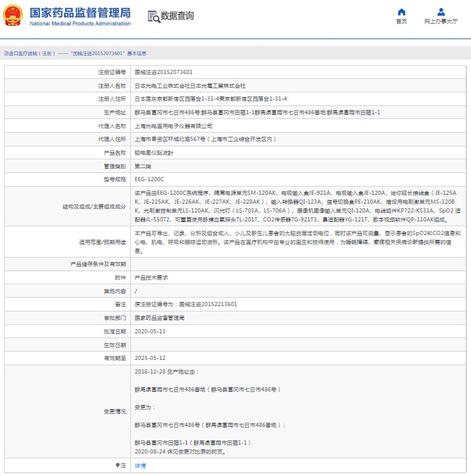Open 网上办事大厅 user icon

tap(441, 12)
